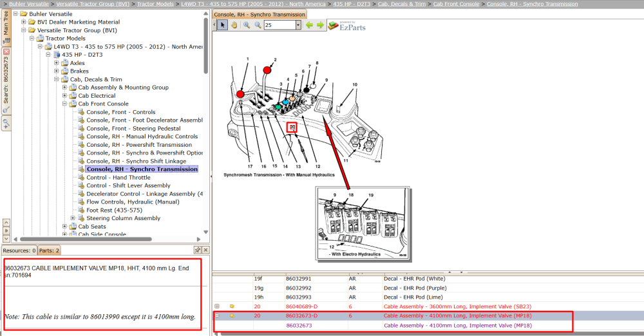644x336 pixels.
Task: Click the tree panel vertical scrollbar thumb
Action: click(206, 45)
